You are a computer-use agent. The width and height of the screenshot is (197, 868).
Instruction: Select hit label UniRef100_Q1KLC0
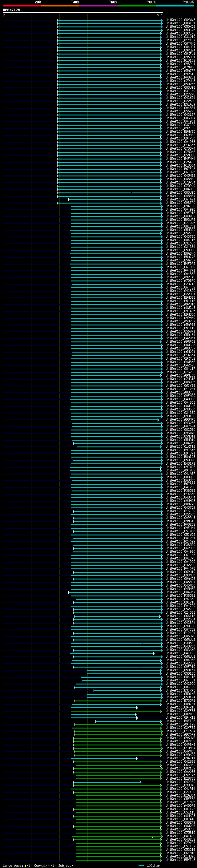tap(180, 511)
